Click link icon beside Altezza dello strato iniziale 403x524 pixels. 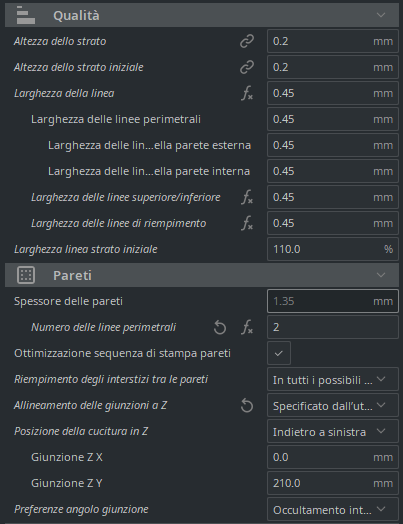(247, 67)
